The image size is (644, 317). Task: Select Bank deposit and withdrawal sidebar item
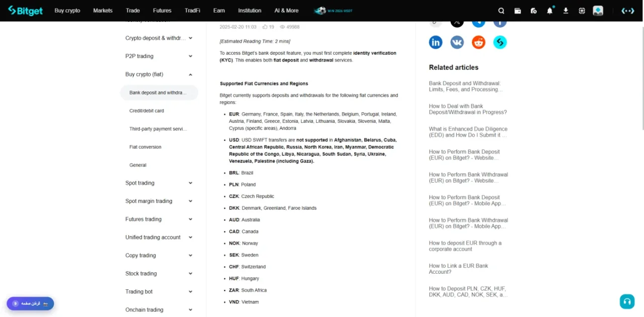(159, 93)
